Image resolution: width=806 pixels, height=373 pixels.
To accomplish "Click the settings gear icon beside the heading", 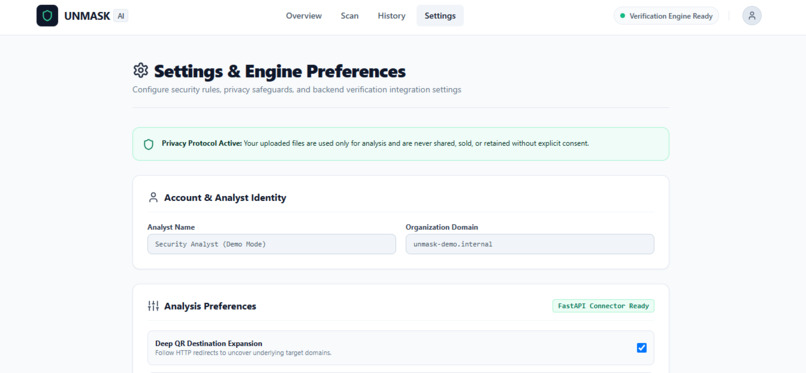I will pyautogui.click(x=140, y=70).
